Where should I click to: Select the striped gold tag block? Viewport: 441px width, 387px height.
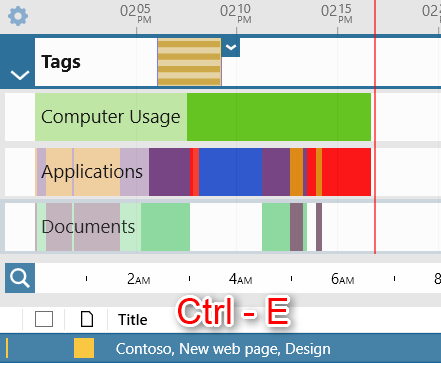coord(189,62)
